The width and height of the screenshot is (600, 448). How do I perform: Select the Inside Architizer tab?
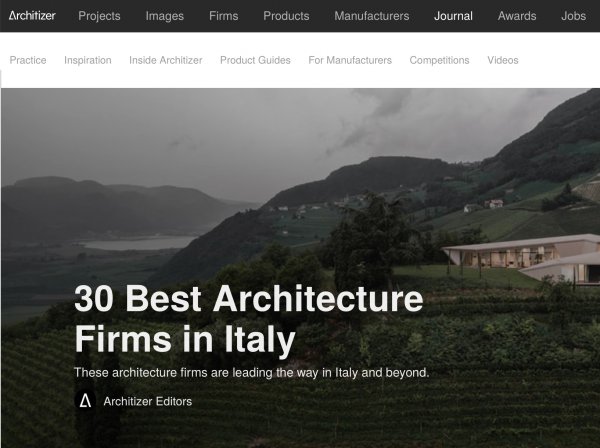(166, 60)
